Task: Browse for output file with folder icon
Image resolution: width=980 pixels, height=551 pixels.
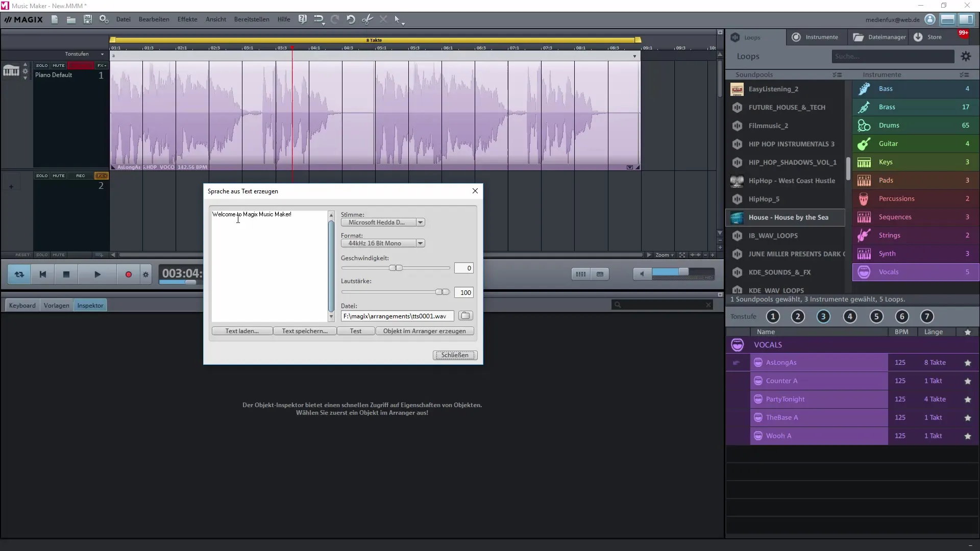Action: click(x=465, y=316)
